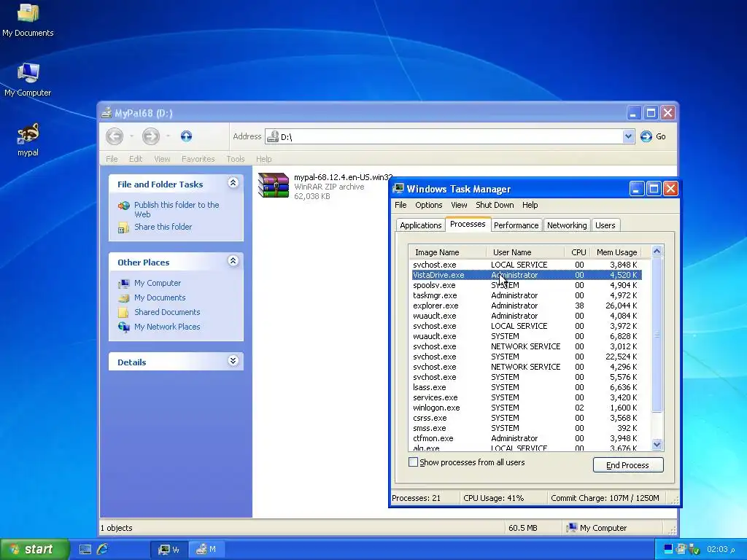Click Publish this folder to the Web
The height and width of the screenshot is (560, 747).
pyautogui.click(x=177, y=209)
